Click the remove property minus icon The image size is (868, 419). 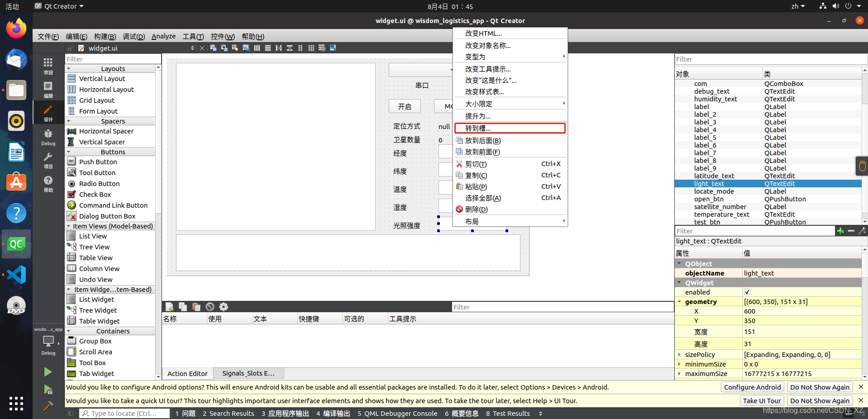(x=851, y=231)
